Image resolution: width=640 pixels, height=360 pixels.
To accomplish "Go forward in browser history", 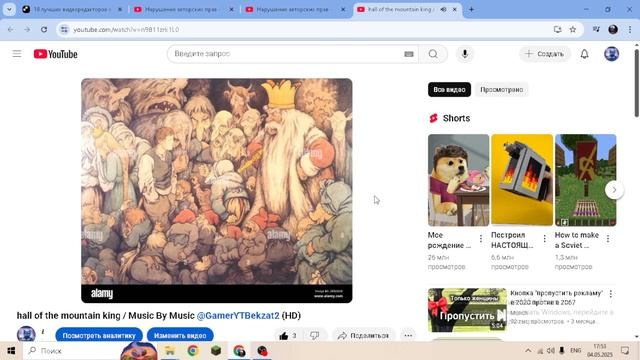I will (27, 29).
